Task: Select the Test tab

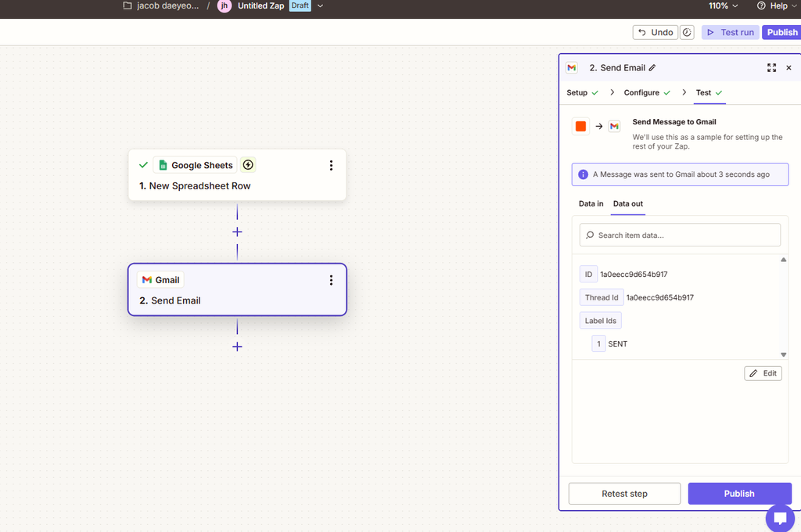Action: 709,92
